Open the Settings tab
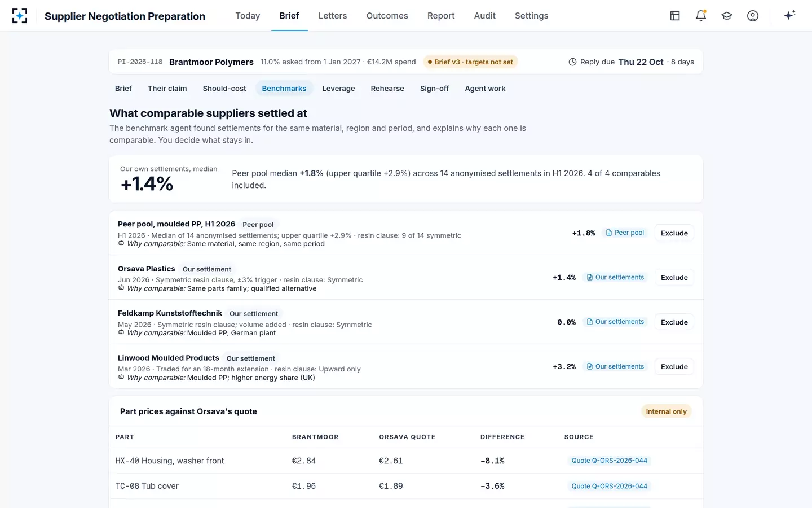The width and height of the screenshot is (812, 508). point(531,16)
